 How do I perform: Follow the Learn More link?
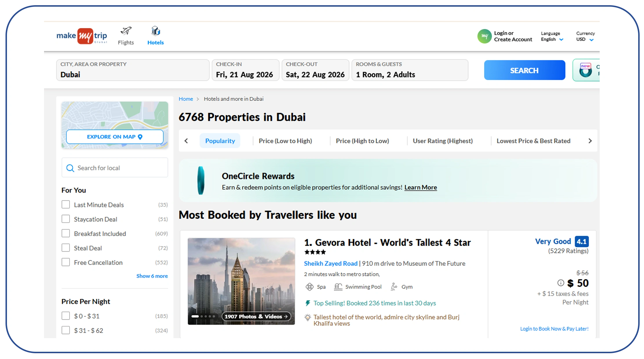[x=421, y=187]
